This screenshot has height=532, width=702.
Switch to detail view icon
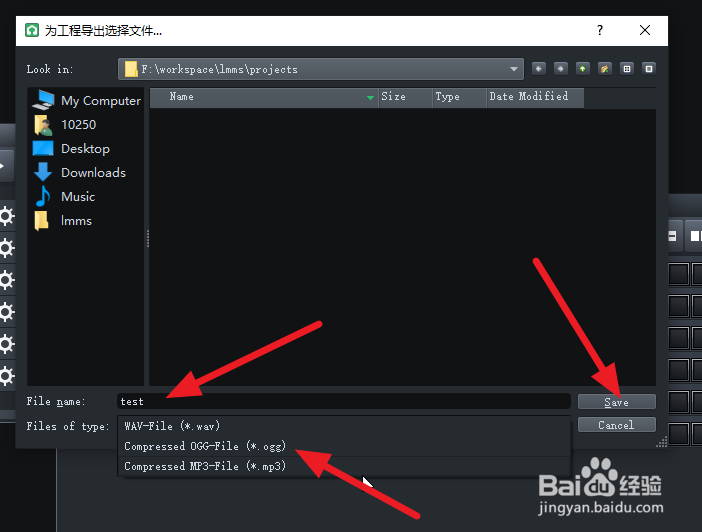[649, 69]
